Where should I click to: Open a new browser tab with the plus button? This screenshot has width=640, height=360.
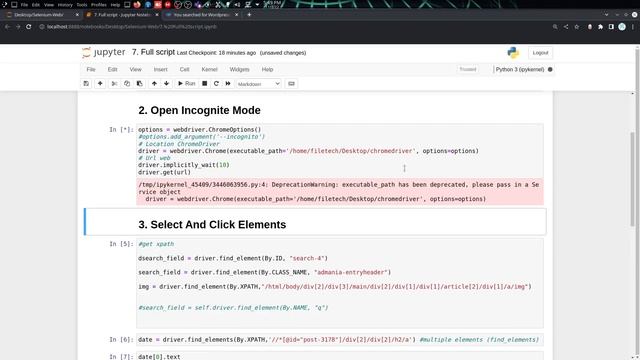point(249,15)
